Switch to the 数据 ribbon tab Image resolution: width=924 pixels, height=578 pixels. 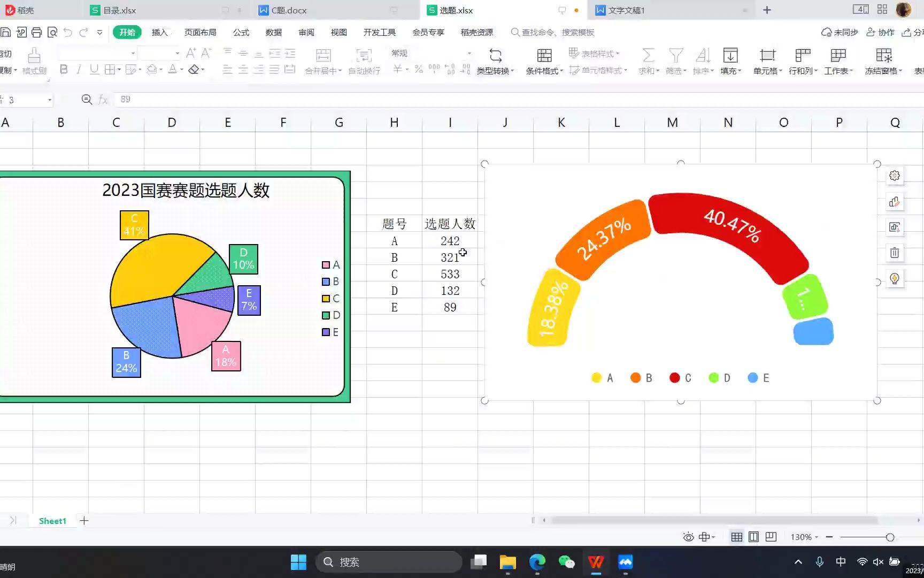273,32
